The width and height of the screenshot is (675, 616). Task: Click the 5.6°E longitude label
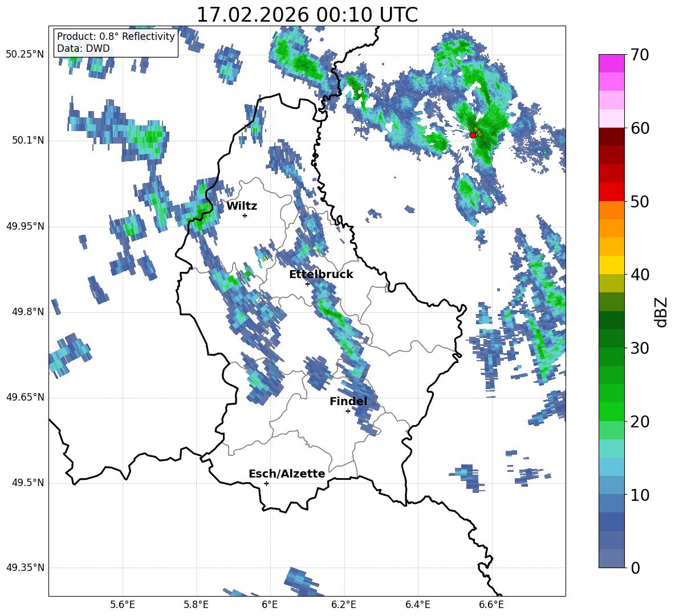(x=123, y=605)
